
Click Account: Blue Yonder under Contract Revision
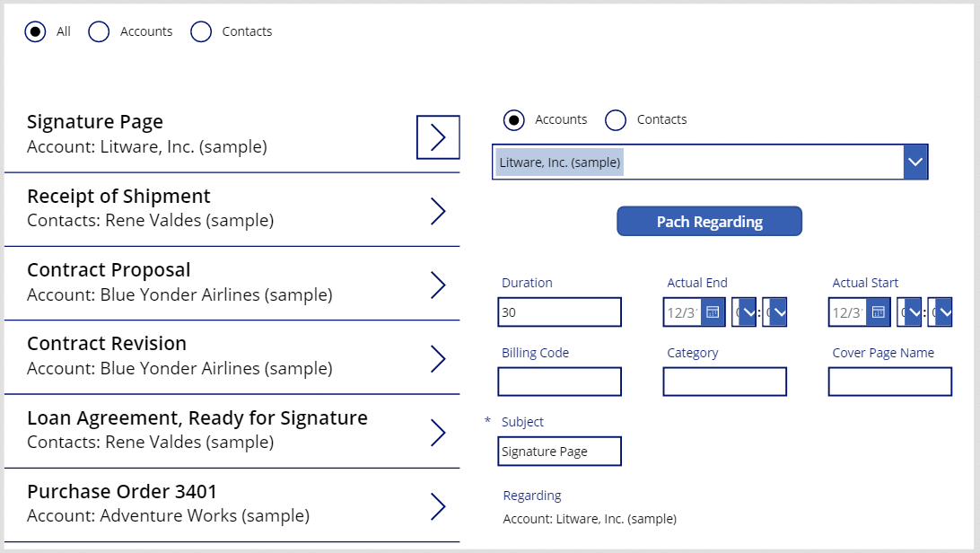(x=180, y=369)
